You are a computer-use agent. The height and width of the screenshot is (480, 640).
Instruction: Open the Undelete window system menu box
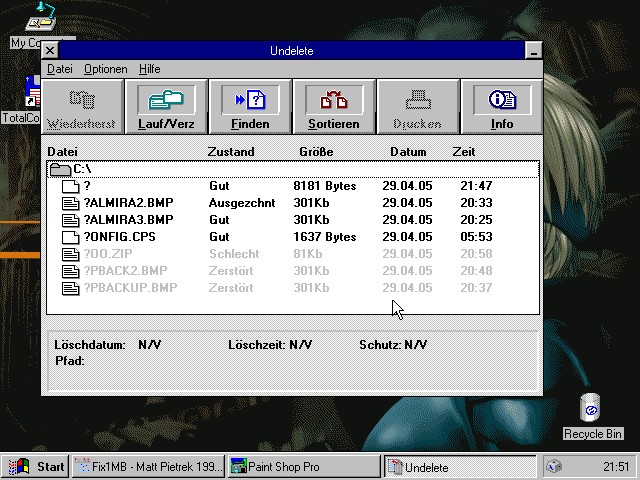click(50, 51)
